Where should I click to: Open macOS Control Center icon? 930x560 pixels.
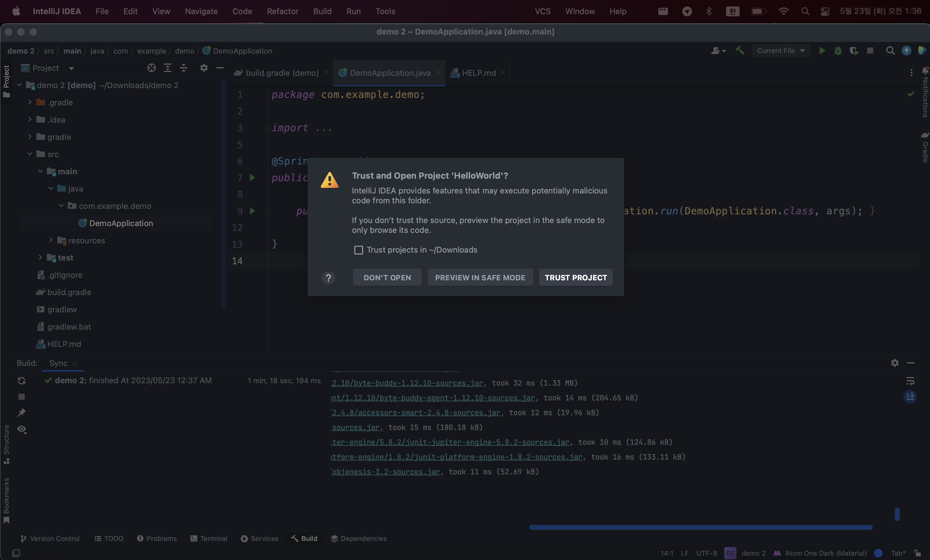tap(825, 11)
